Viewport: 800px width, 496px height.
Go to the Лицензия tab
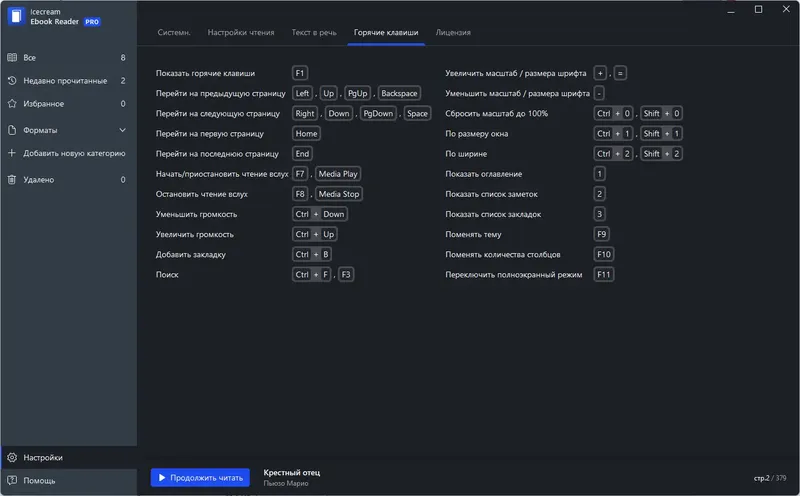[453, 33]
